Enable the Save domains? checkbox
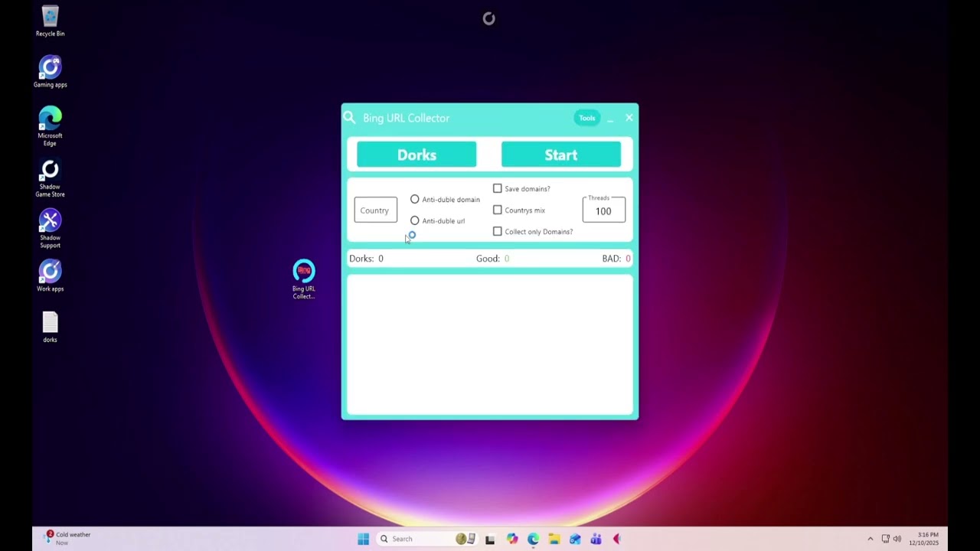The height and width of the screenshot is (551, 980). [x=498, y=188]
